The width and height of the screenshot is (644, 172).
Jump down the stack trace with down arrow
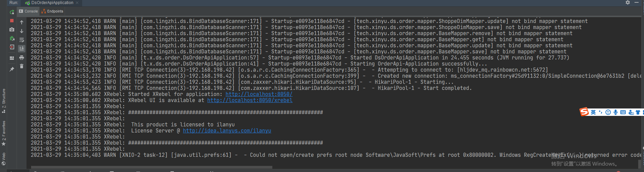[22, 31]
